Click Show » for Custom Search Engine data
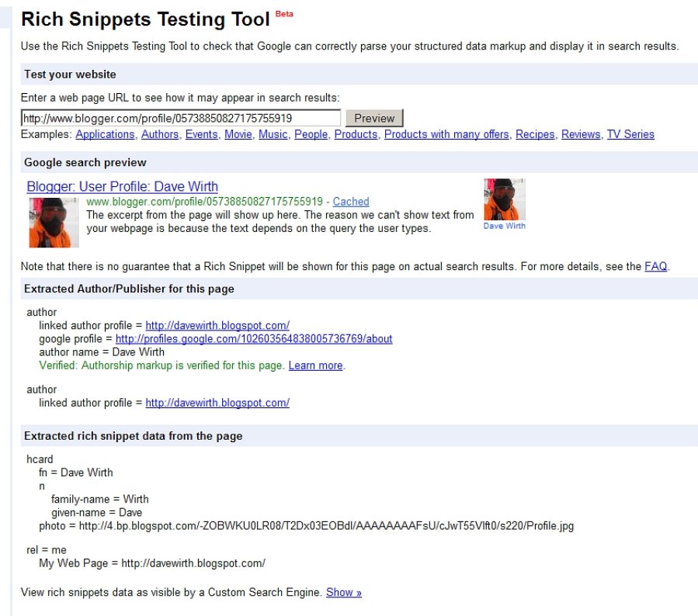 click(344, 593)
